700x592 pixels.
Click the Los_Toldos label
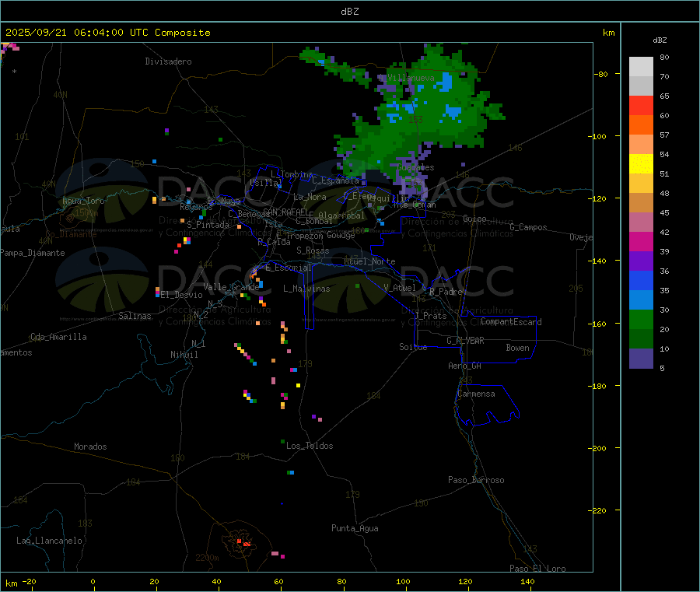pos(310,446)
